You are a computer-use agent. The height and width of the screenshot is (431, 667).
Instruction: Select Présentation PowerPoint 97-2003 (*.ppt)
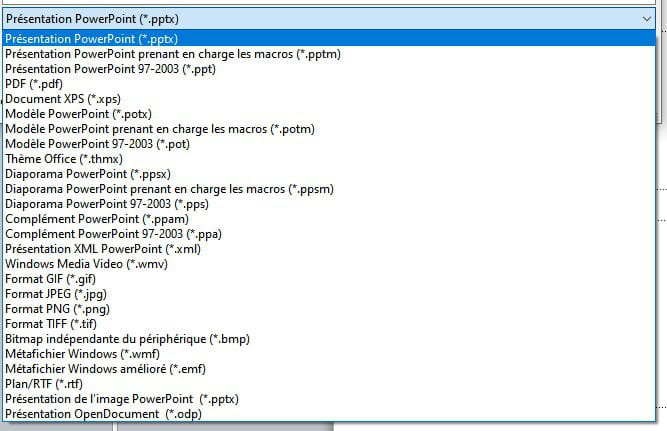click(x=329, y=69)
